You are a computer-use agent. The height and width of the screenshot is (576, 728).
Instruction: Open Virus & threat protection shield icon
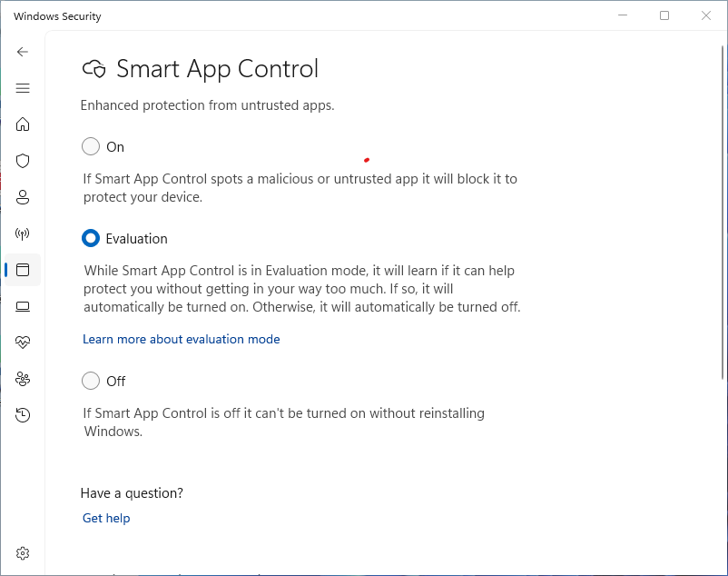23,161
